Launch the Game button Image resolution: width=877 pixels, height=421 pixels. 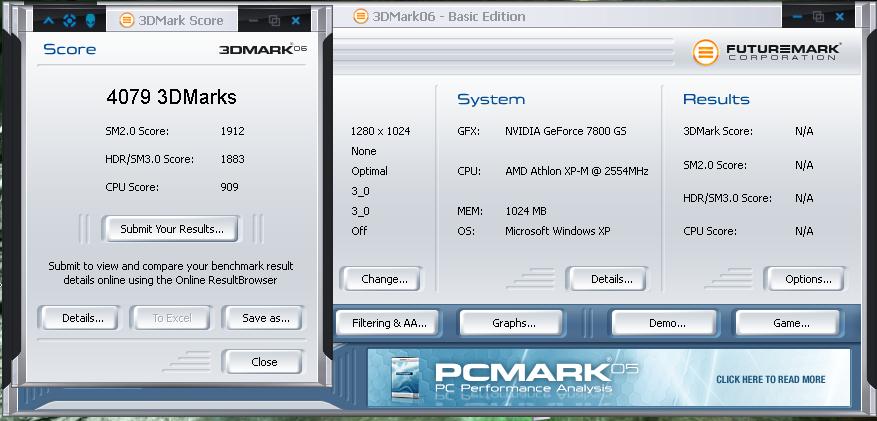(x=788, y=323)
